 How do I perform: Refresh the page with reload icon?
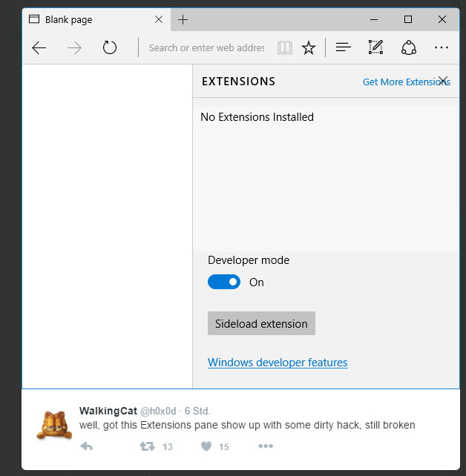(110, 48)
